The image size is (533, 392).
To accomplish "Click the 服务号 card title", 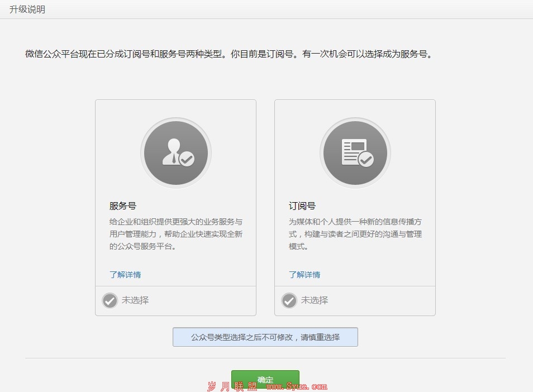I will pos(123,206).
